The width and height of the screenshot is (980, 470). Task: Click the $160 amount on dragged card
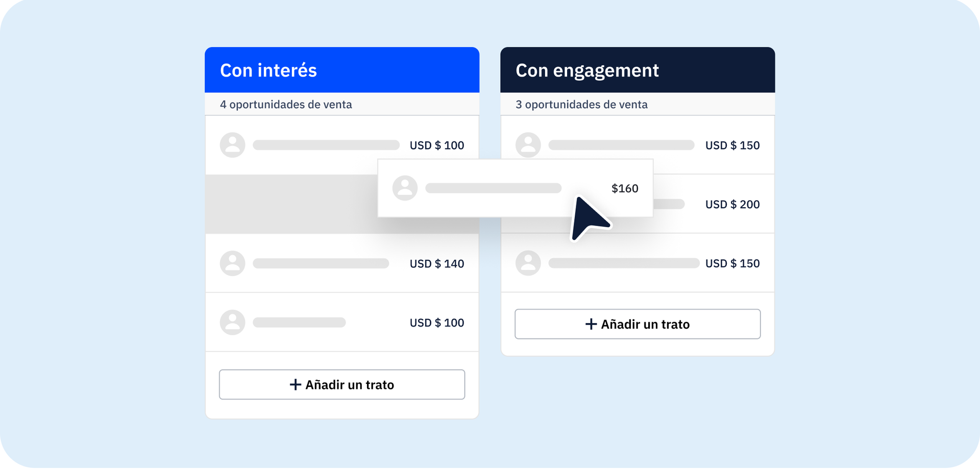pyautogui.click(x=625, y=189)
